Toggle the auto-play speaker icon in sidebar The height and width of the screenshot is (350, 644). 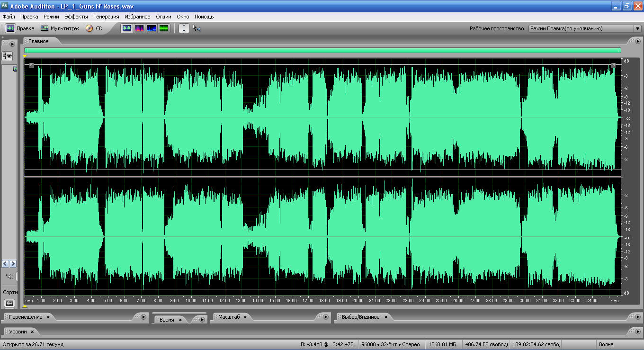9,276
